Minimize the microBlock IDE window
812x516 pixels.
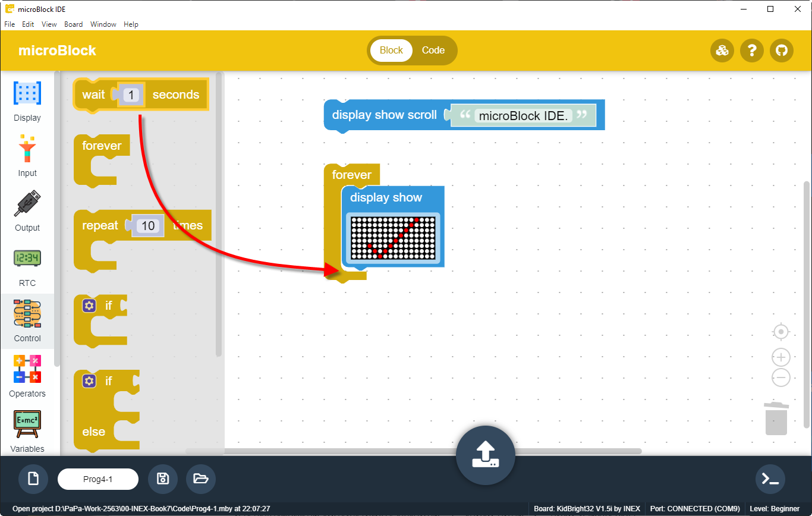tap(743, 9)
